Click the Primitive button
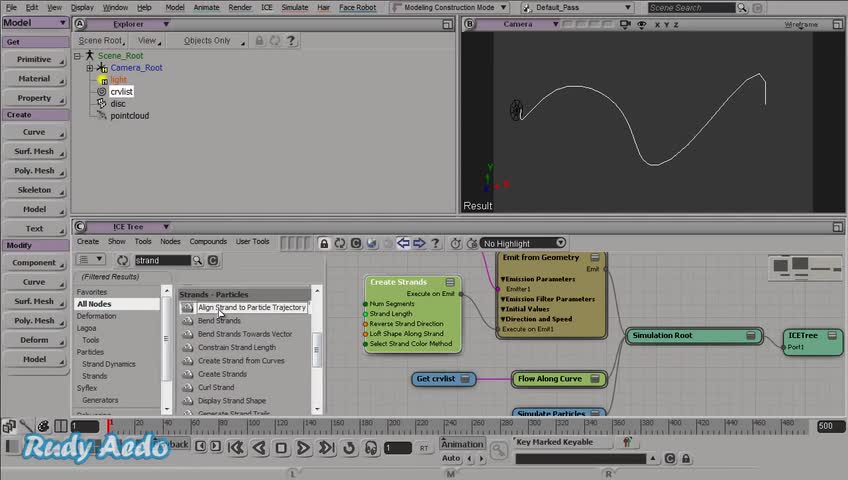Image resolution: width=848 pixels, height=480 pixels. (35, 59)
